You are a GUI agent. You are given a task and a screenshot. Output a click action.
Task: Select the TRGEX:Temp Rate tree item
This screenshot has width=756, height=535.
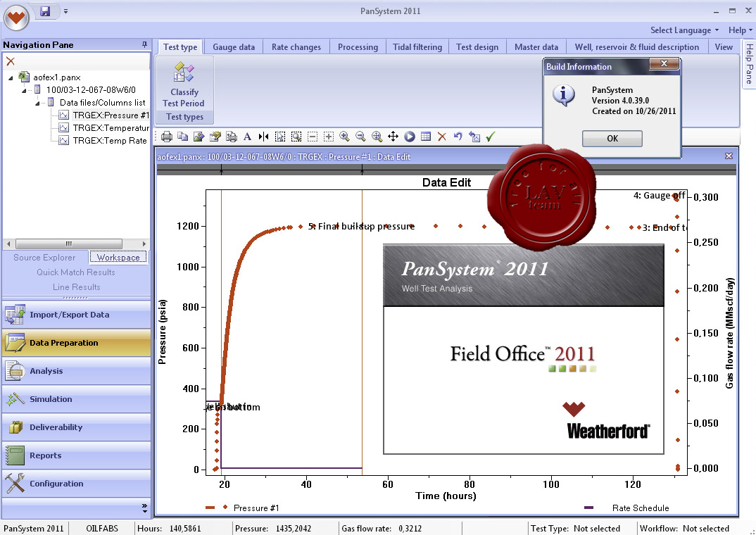[x=109, y=140]
